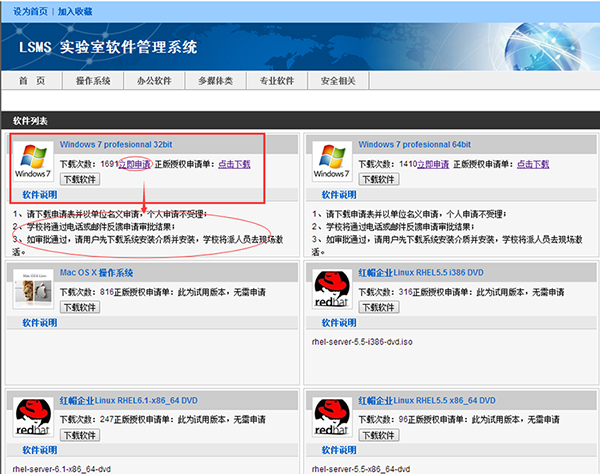Click 软件说明 heading under RHEL6.1-x86_64 DVD
The width and height of the screenshot is (600, 474).
point(40,450)
